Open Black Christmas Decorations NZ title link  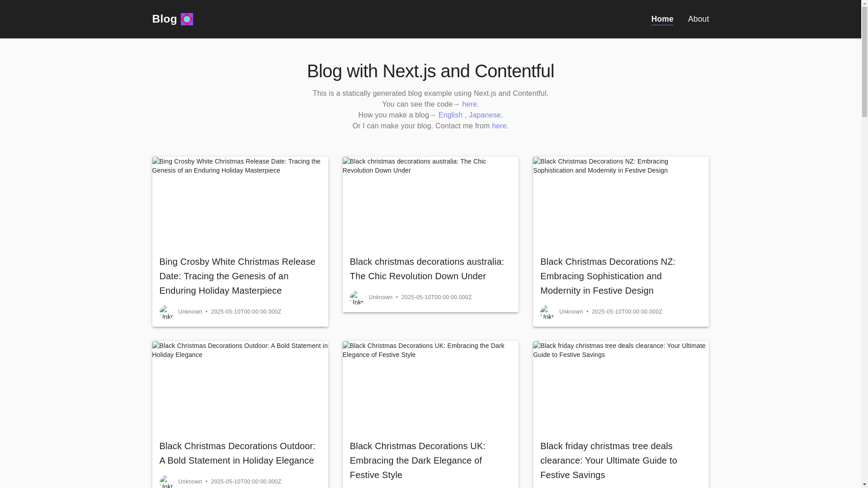(608, 276)
